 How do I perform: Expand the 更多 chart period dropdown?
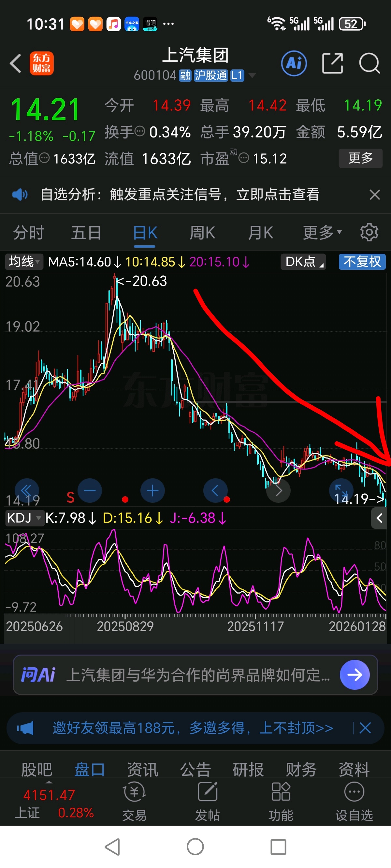[x=322, y=233]
